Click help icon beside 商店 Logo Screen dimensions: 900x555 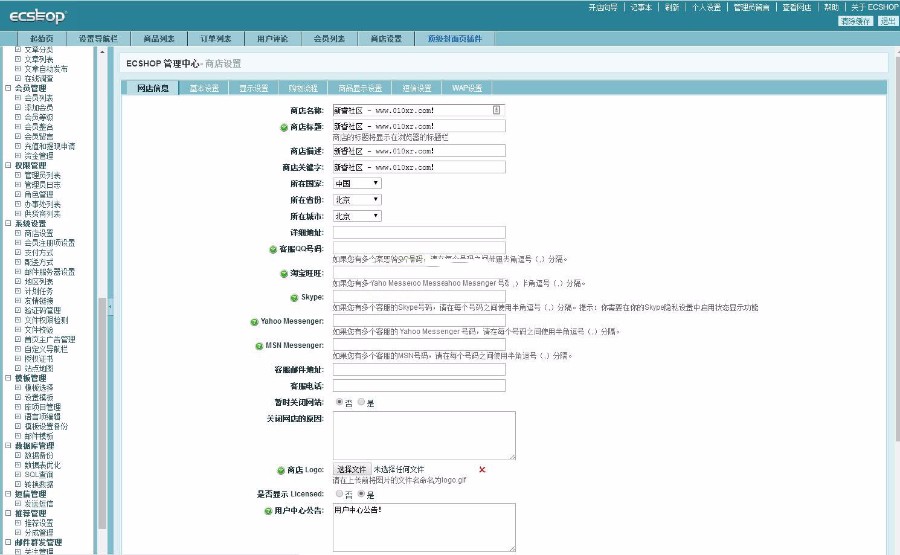click(x=281, y=471)
